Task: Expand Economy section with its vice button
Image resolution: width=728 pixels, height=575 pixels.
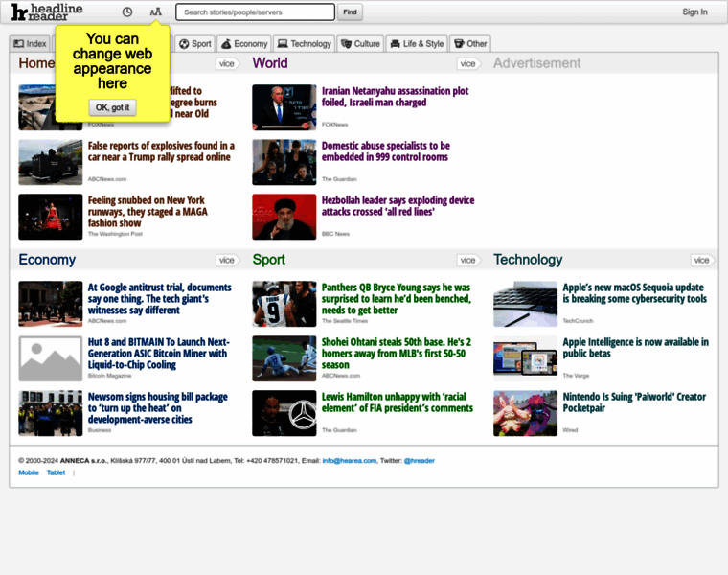Action: [x=226, y=260]
